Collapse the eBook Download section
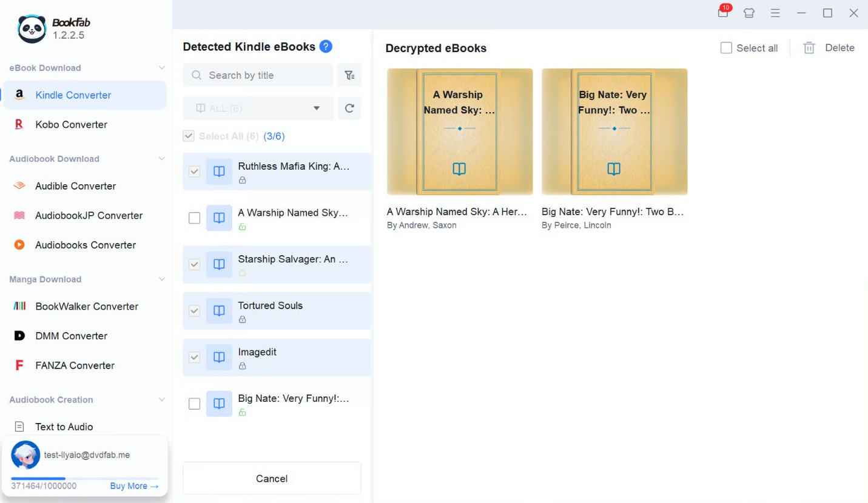 tap(162, 67)
